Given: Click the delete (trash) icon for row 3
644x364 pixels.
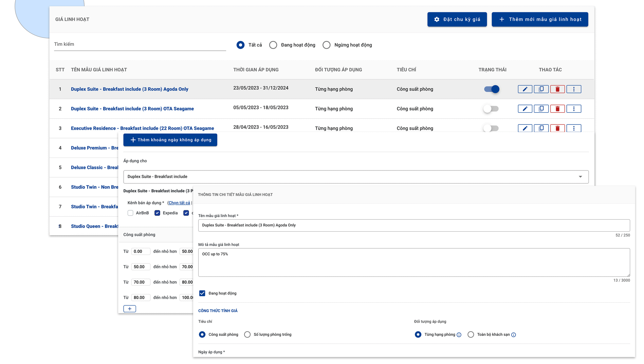Looking at the screenshot, I should (x=557, y=128).
